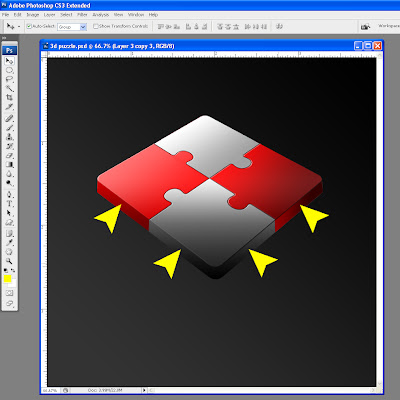Select the Healing Brush tool
The height and width of the screenshot is (400, 400).
click(9, 119)
